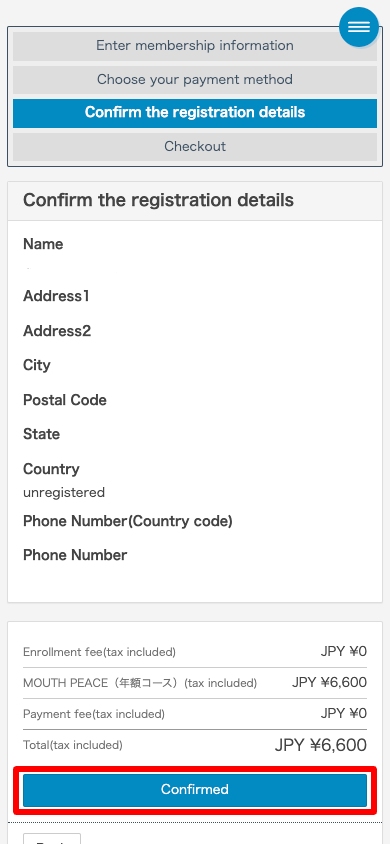Jump to the Checkout step
390x844 pixels.
click(195, 146)
